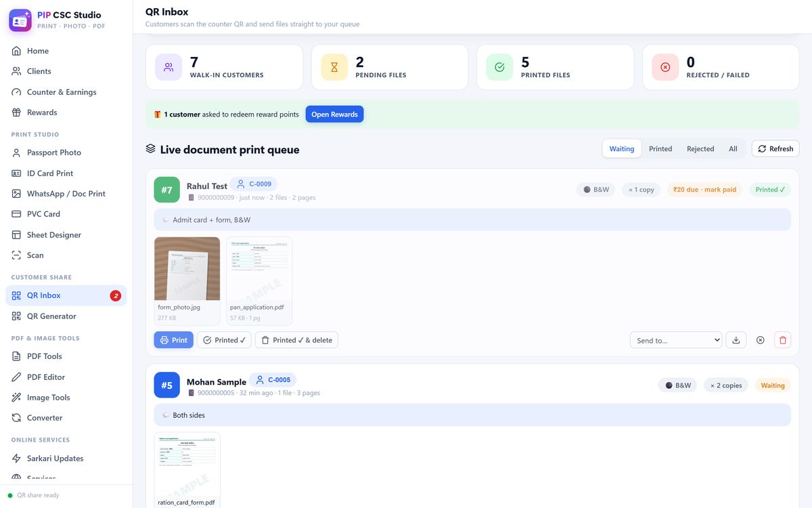The height and width of the screenshot is (508, 812).
Task: Click the walk-in customers icon
Action: 168,67
